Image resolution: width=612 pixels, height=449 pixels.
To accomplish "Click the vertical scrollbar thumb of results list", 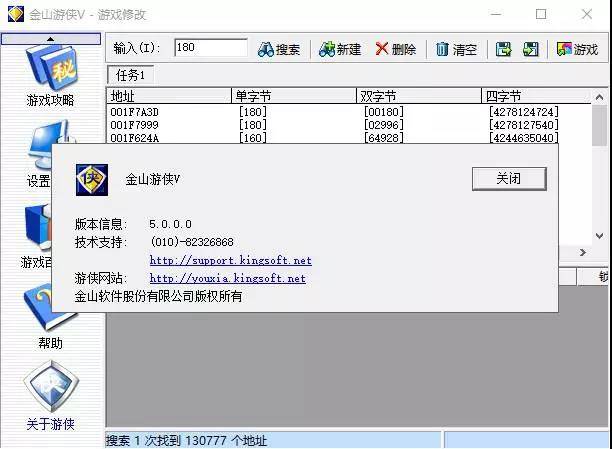I will point(600,125).
